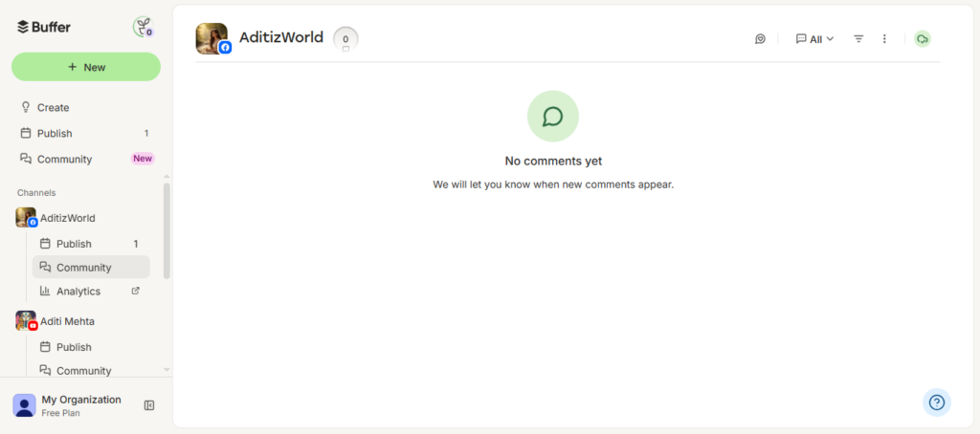Open Community under Aditi Mehta channel
This screenshot has height=434, width=980.
point(91,370)
